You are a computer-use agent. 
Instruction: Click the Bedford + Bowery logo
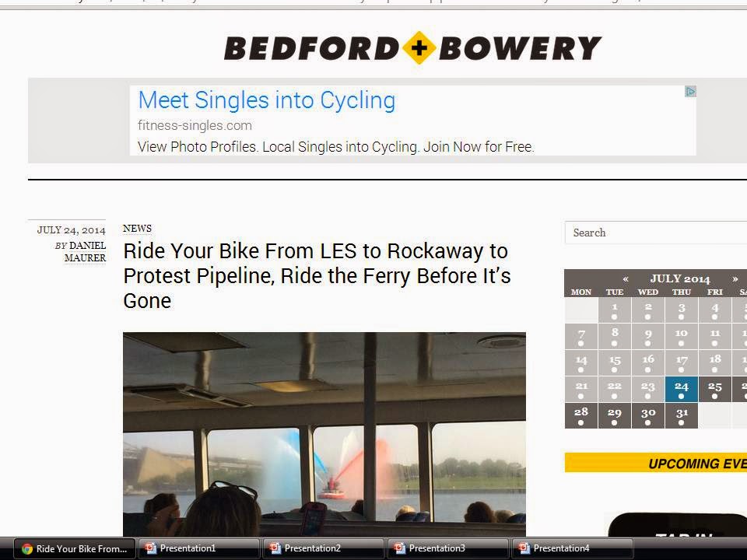pos(412,48)
